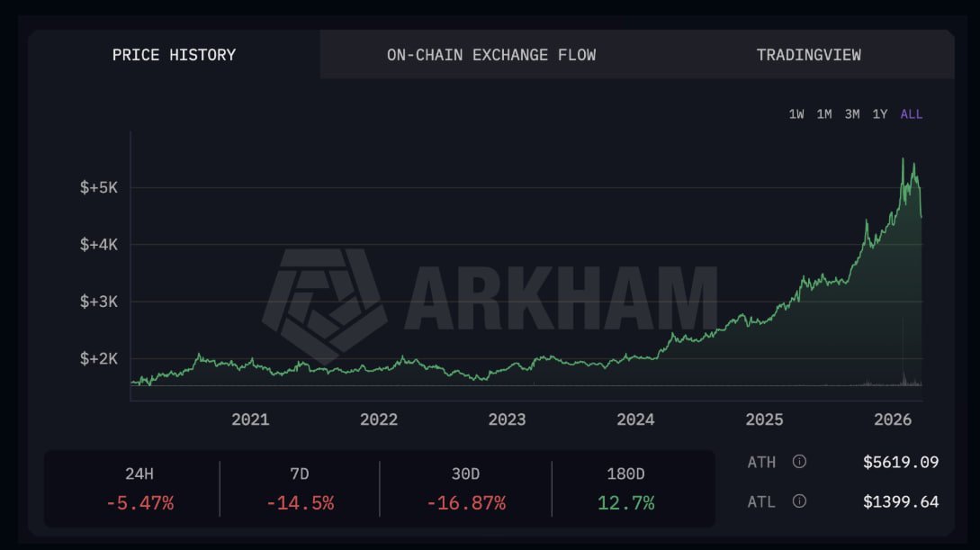The height and width of the screenshot is (550, 980).
Task: Open the ATH info tooltip icon
Action: tap(797, 462)
